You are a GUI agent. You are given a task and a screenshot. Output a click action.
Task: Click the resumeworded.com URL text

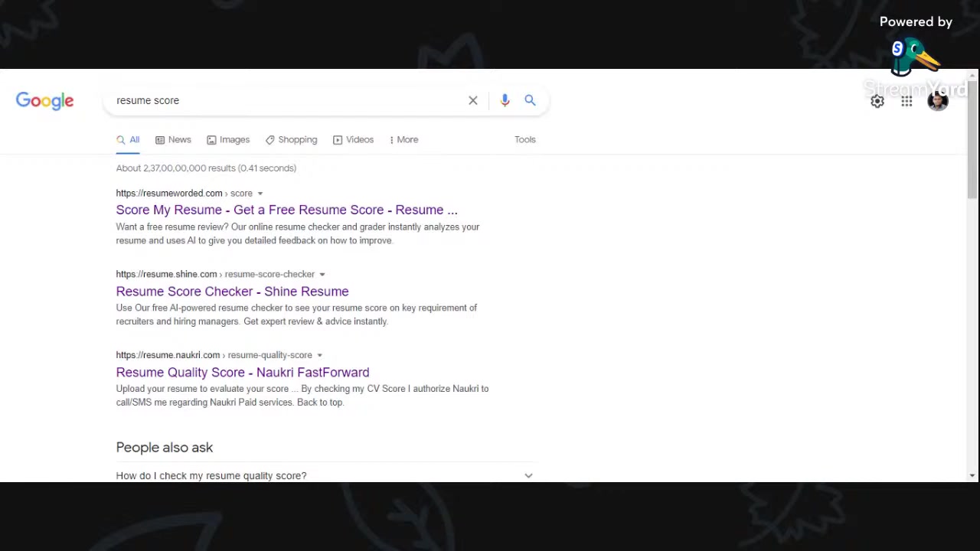[169, 193]
